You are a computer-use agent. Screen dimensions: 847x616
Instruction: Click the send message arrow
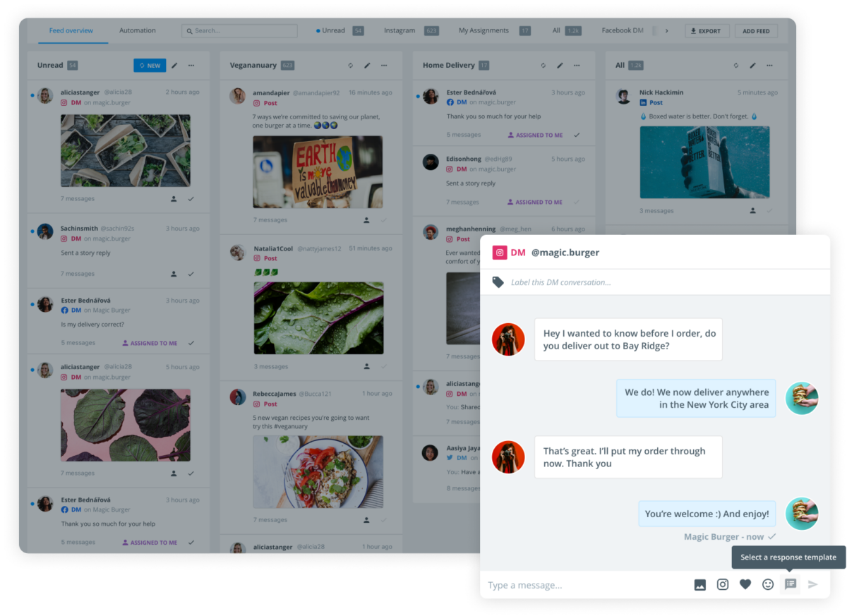(813, 584)
